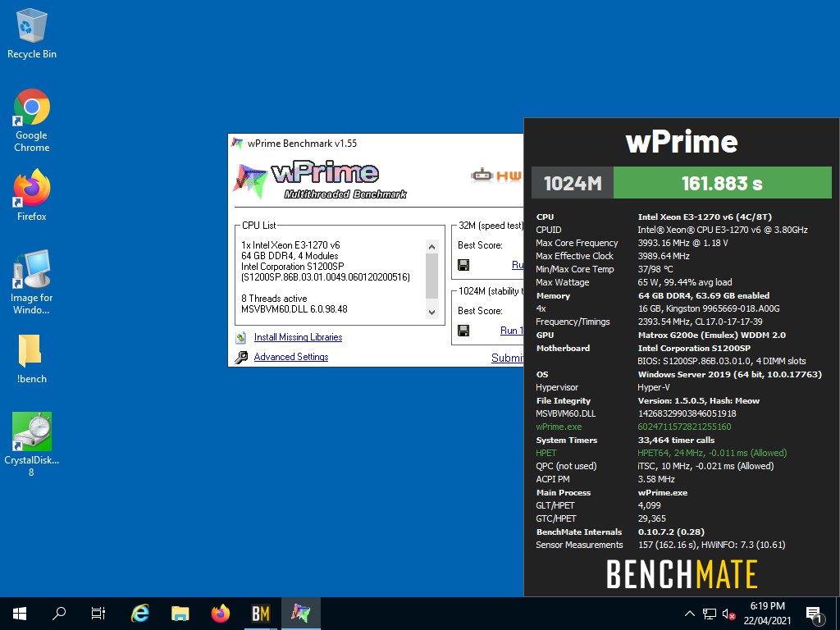
Task: Click '8 Threads active' in CPU List
Action: pyautogui.click(x=274, y=299)
